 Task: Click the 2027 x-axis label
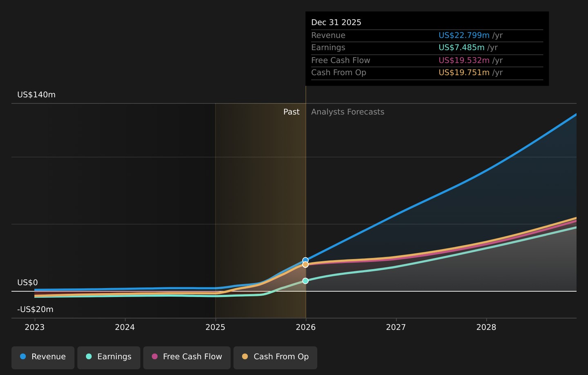pyautogui.click(x=396, y=327)
